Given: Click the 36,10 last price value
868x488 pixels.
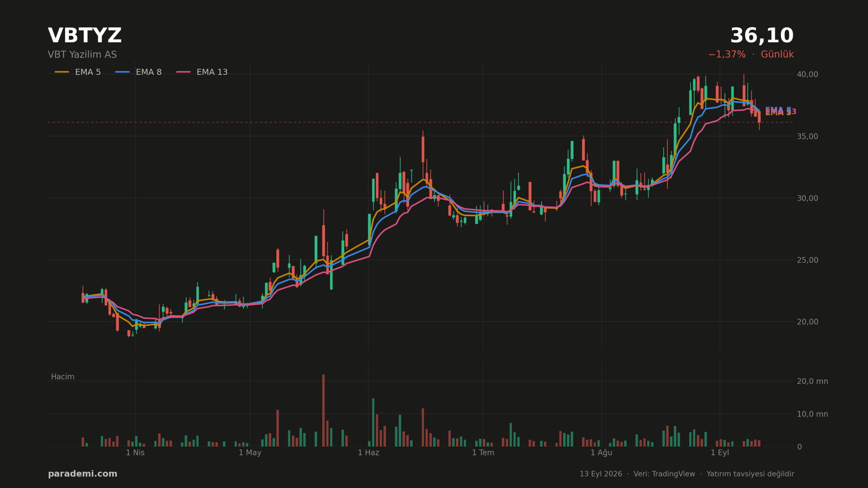Looking at the screenshot, I should point(762,36).
